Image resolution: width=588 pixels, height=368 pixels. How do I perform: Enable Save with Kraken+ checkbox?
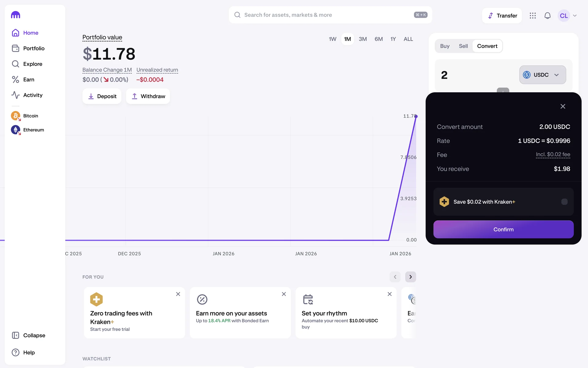(564, 202)
